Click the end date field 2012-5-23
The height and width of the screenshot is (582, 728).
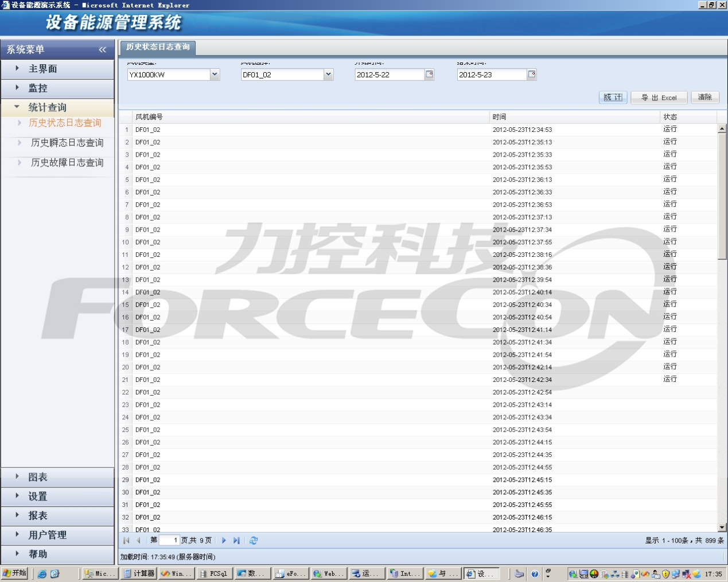(492, 75)
